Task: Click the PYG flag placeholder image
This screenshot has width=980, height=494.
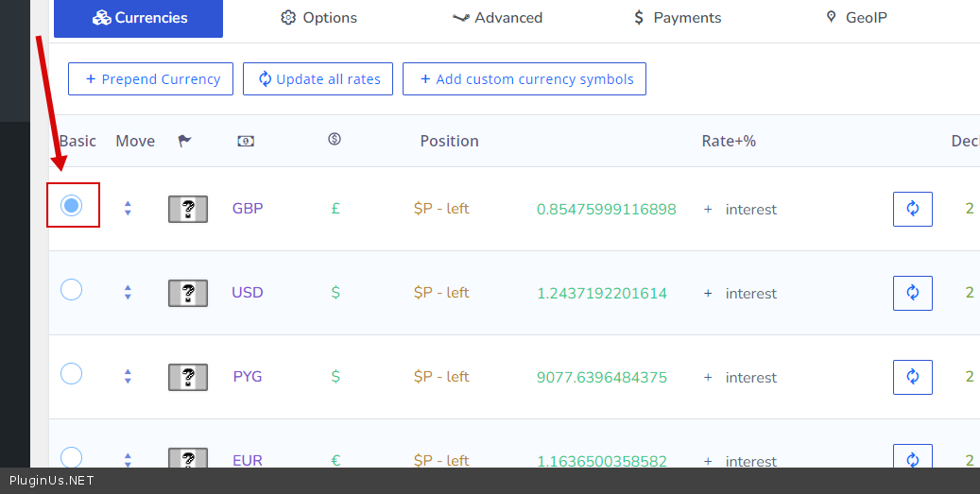Action: pos(188,377)
